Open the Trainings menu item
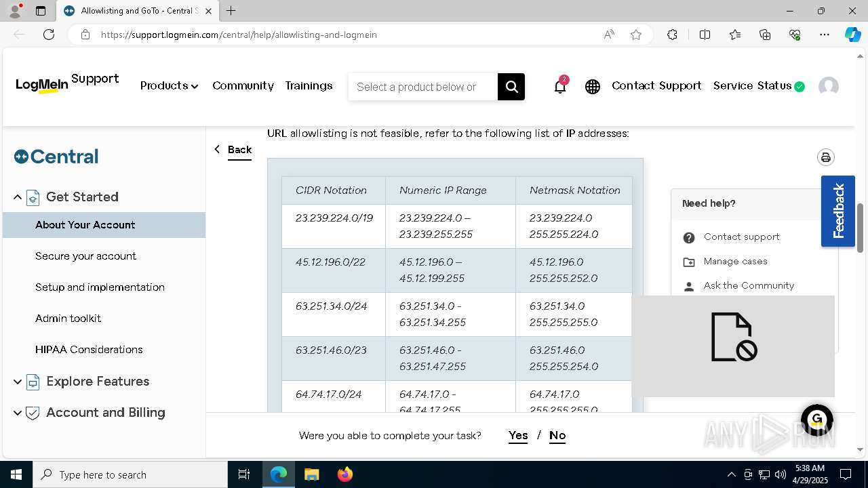 [x=309, y=85]
